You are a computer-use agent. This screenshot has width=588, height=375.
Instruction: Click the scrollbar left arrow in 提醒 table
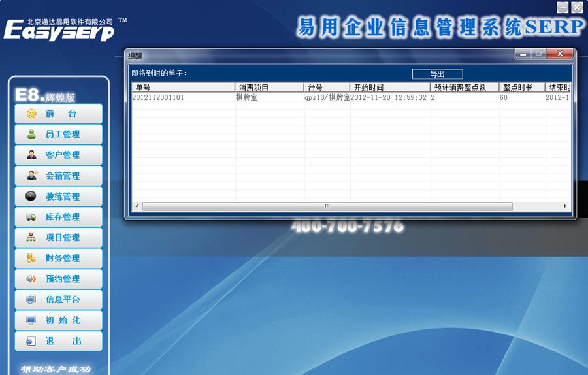(137, 206)
